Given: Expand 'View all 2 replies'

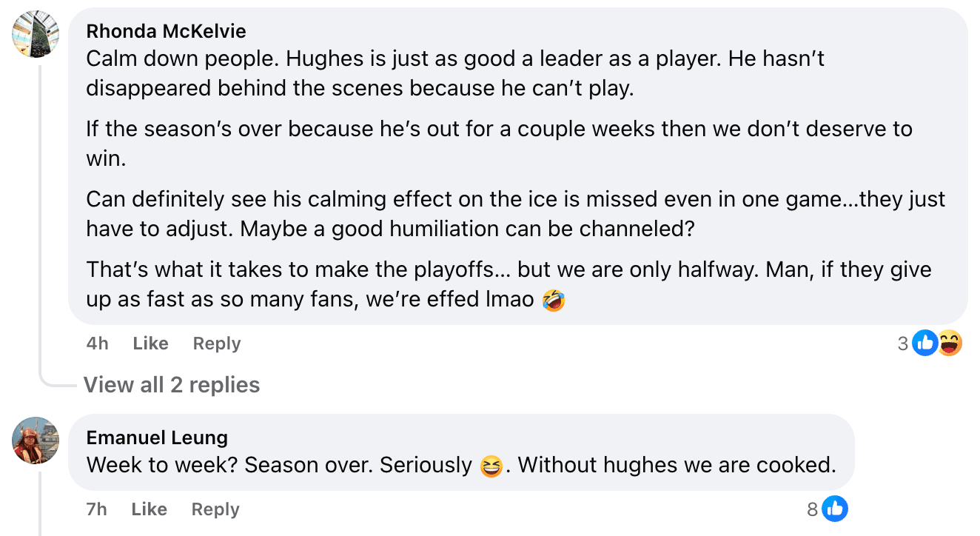Looking at the screenshot, I should click(171, 385).
